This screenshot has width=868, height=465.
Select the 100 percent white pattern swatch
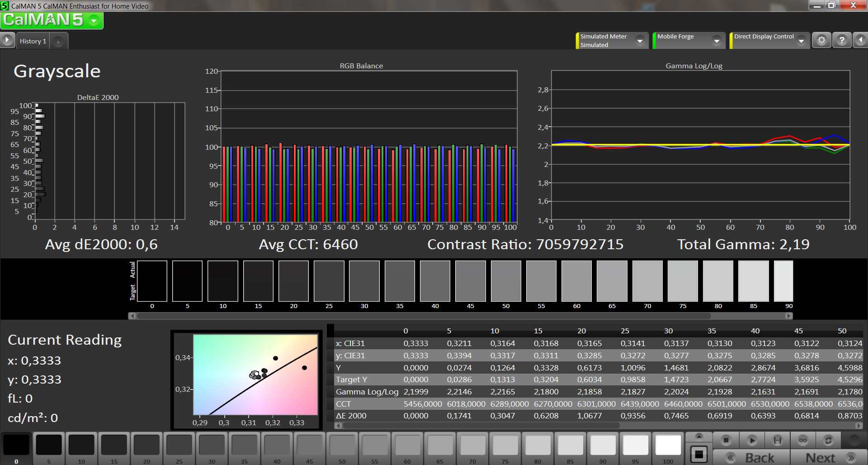(668, 446)
